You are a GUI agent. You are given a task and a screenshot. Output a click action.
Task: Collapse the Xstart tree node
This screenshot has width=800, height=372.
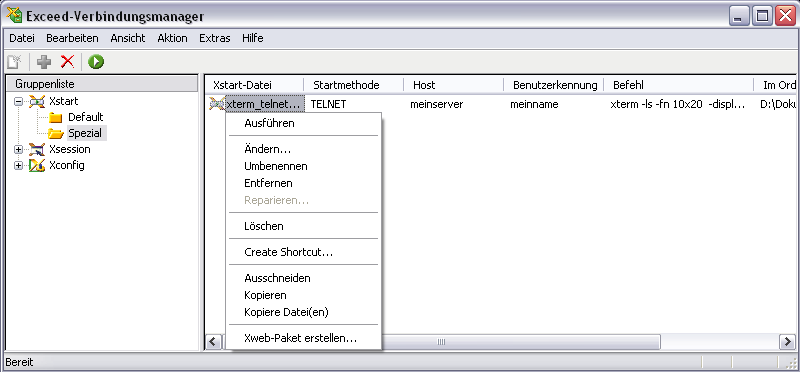(x=19, y=102)
